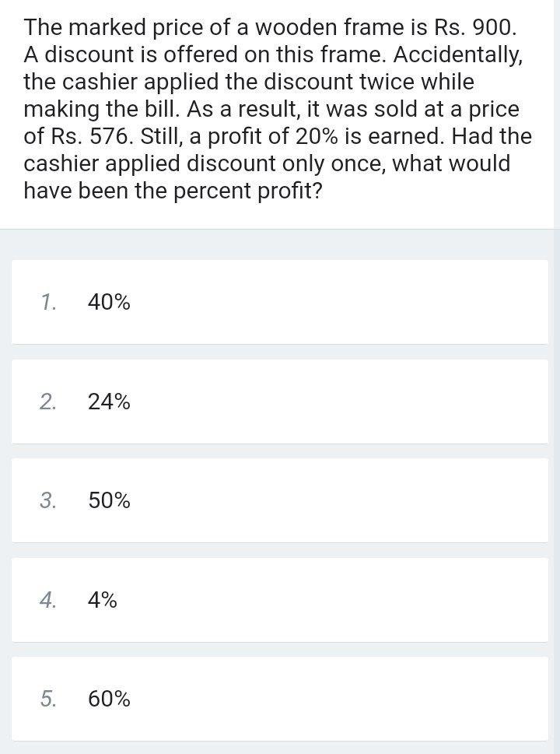Click empty area of the 24% option card
The height and width of the screenshot is (754, 560).
[337, 402]
